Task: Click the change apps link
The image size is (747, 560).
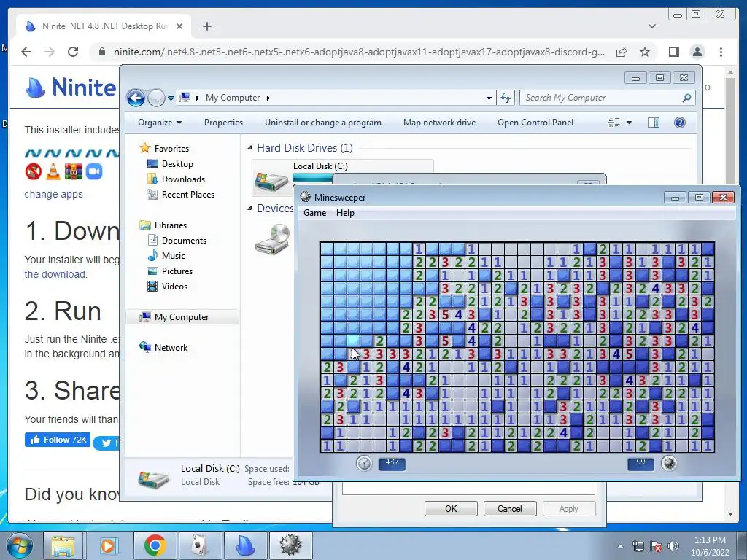Action: (x=53, y=194)
